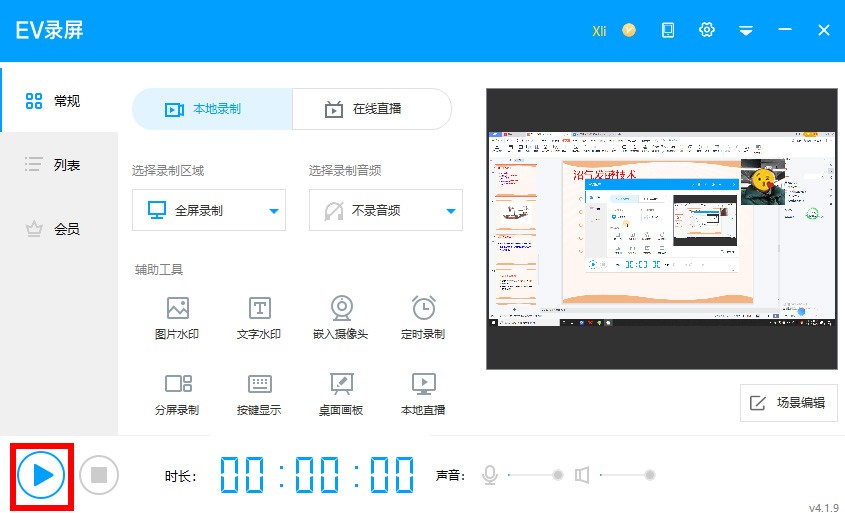Open the 本地直播 local live broadcast tool
Viewport: 845px width, 513px height.
coord(424,394)
